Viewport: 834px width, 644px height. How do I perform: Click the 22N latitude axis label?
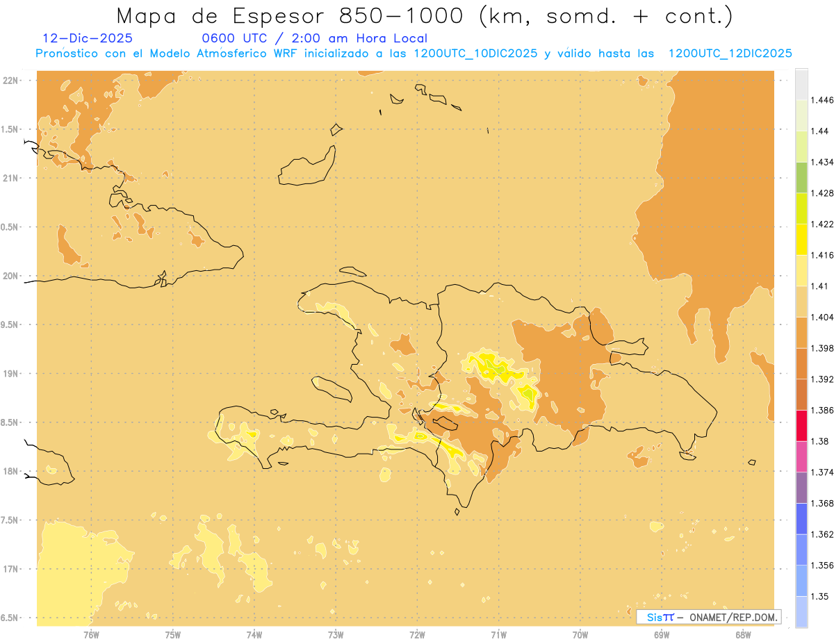pos(12,81)
